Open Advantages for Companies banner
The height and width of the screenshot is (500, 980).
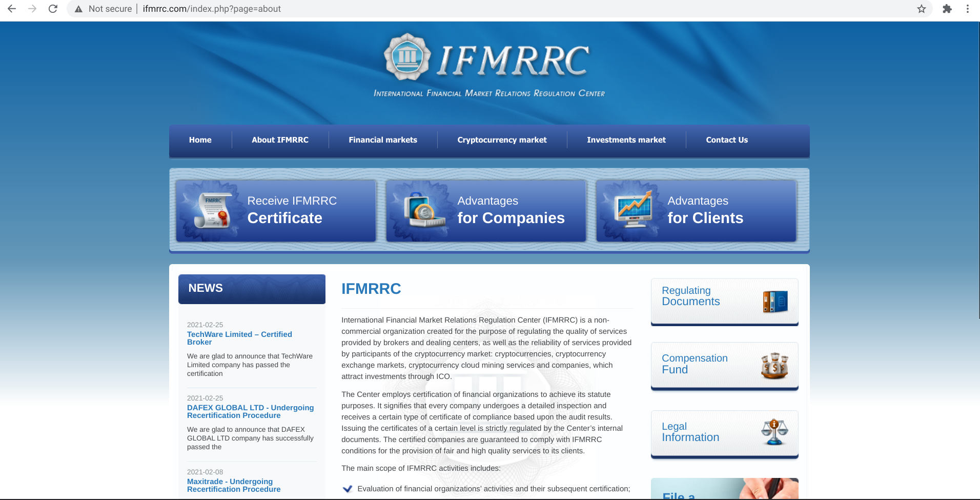point(486,211)
